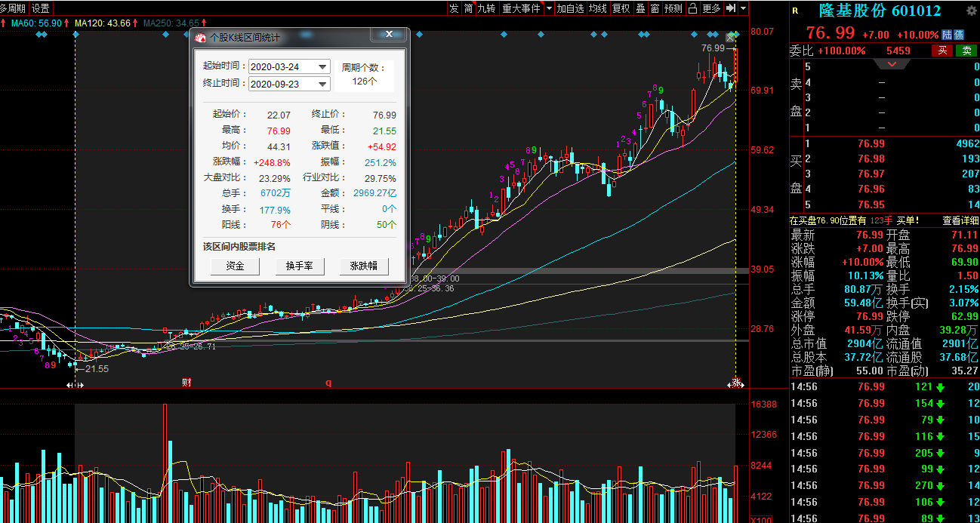980x523 pixels.
Task: Click buy level 1 price 76.99
Action: coord(871,143)
